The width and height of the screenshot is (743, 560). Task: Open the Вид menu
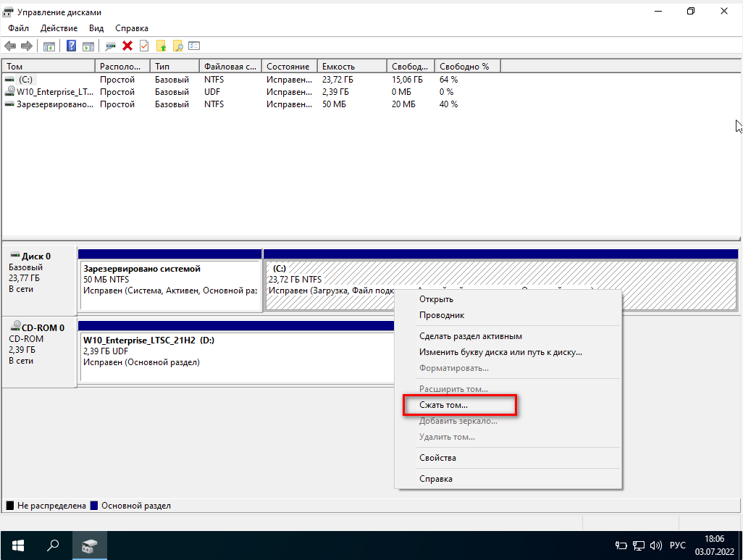click(x=96, y=28)
